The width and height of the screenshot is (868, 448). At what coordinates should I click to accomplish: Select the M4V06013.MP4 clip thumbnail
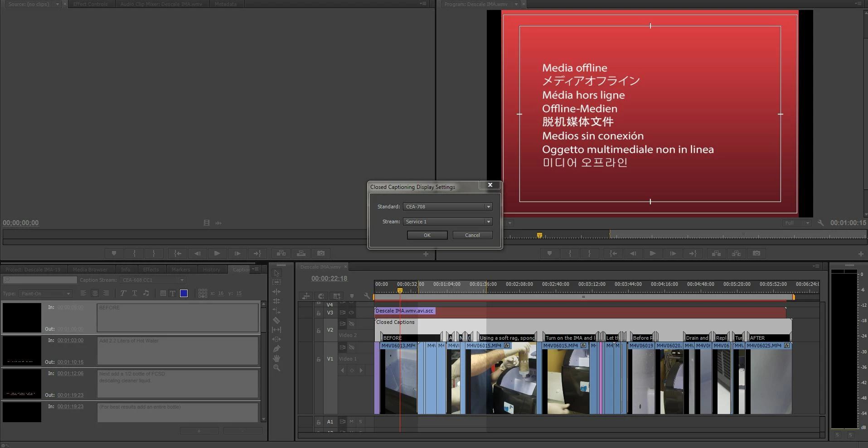(x=398, y=381)
